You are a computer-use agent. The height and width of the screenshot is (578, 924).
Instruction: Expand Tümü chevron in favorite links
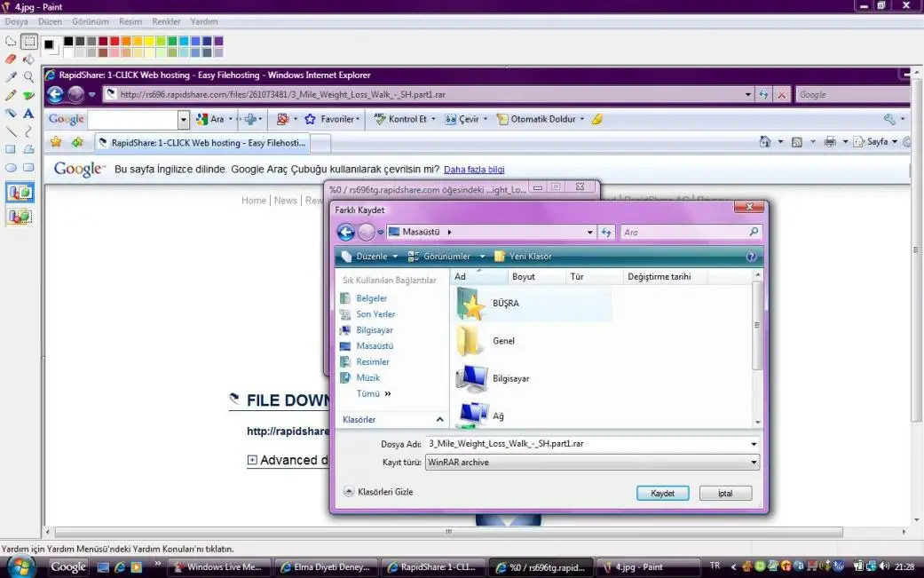pyautogui.click(x=388, y=393)
